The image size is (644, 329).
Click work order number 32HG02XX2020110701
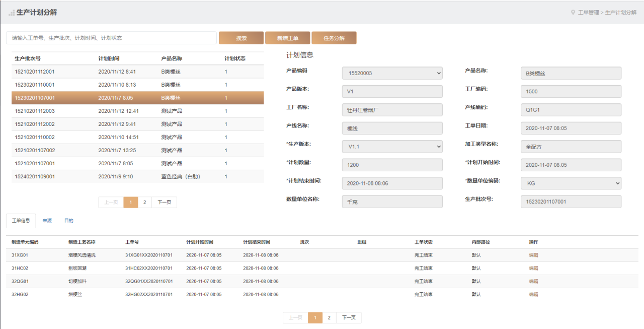tap(149, 295)
